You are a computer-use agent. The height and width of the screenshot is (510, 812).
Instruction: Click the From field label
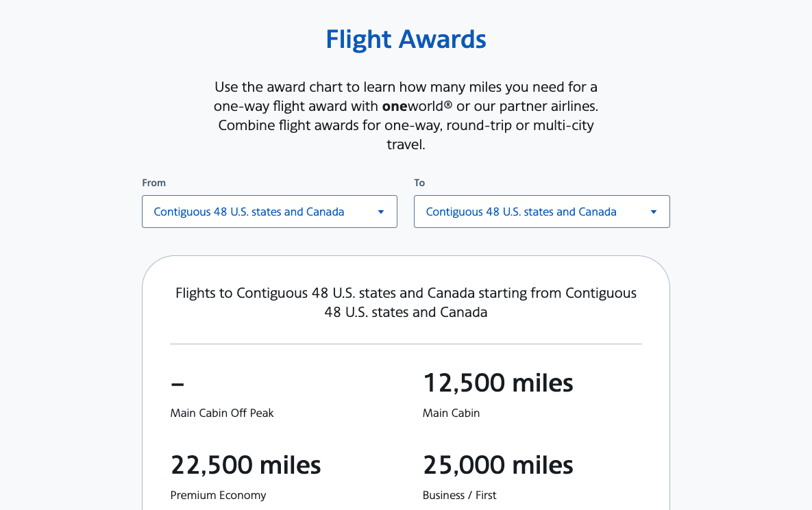coord(153,183)
